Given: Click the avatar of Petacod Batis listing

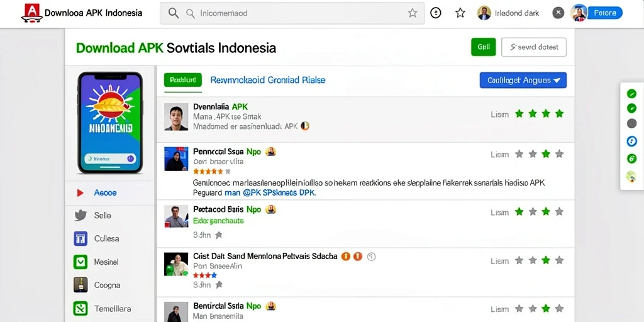Looking at the screenshot, I should [x=176, y=216].
